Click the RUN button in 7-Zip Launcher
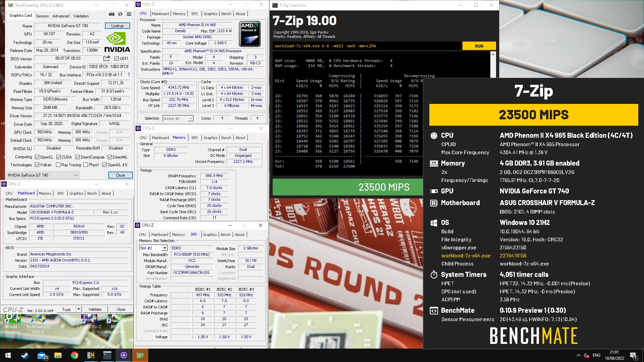Image resolution: width=644 pixels, height=362 pixels. click(479, 46)
